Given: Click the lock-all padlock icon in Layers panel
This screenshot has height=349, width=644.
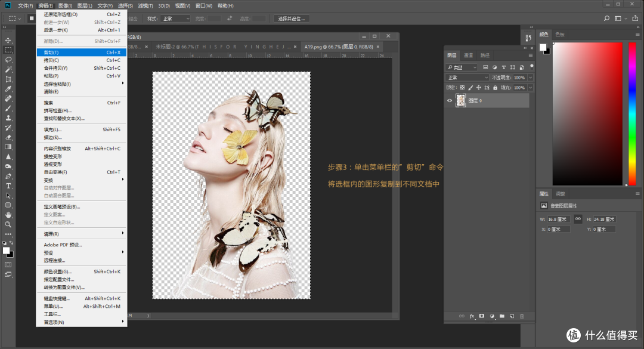Looking at the screenshot, I should pyautogui.click(x=496, y=88).
